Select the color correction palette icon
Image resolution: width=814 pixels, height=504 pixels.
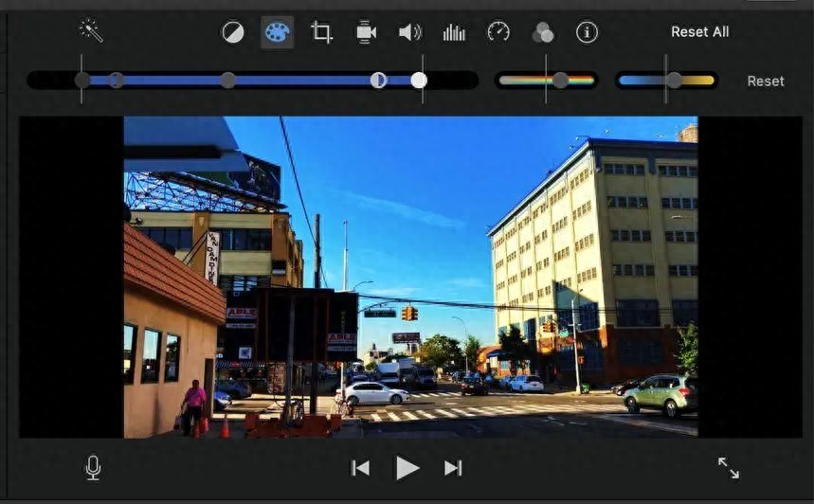[x=278, y=32]
